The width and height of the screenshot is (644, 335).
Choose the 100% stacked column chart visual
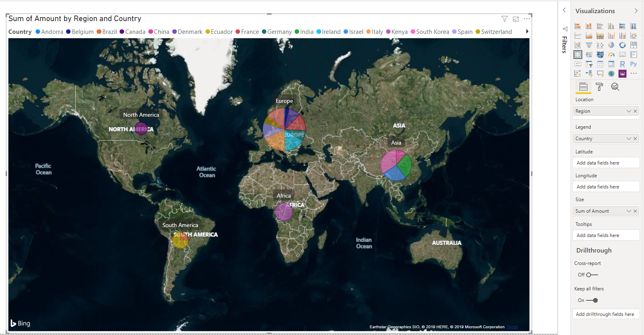click(x=634, y=26)
